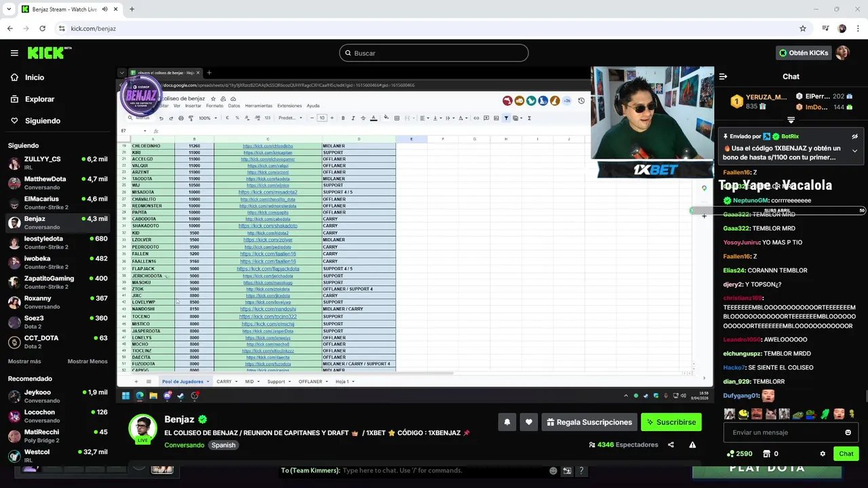This screenshot has height=488, width=868.
Task: Open the emoji picker in chat box
Action: click(848, 432)
